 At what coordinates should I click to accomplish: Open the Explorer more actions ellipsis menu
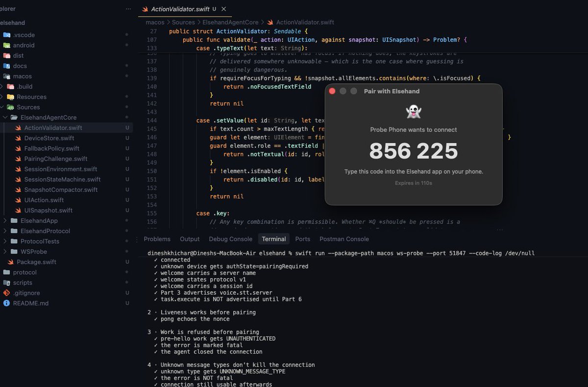coord(128,9)
